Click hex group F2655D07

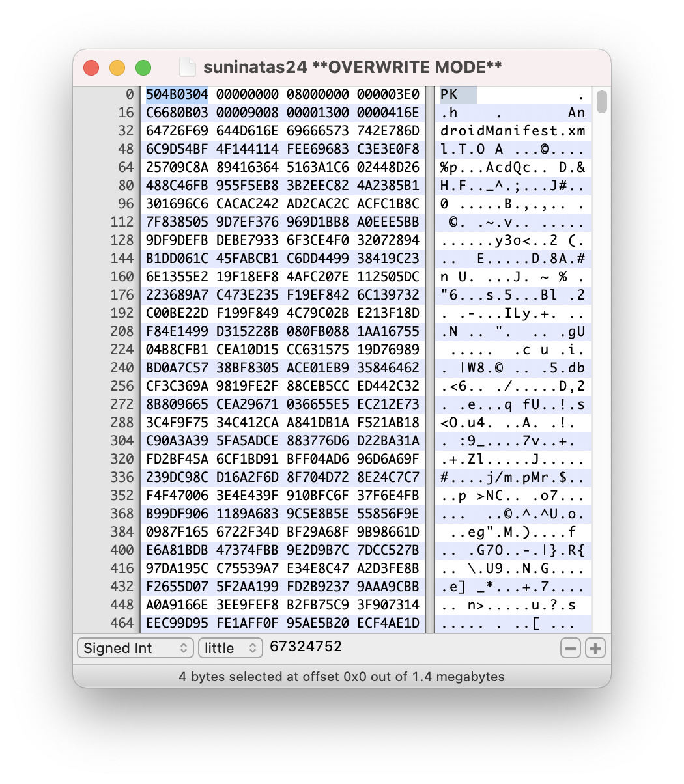(177, 587)
